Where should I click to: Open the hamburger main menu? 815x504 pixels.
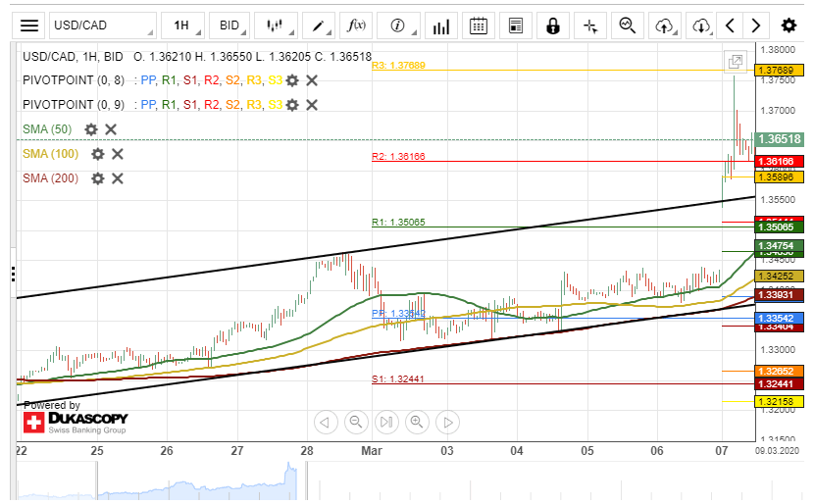pos(30,25)
